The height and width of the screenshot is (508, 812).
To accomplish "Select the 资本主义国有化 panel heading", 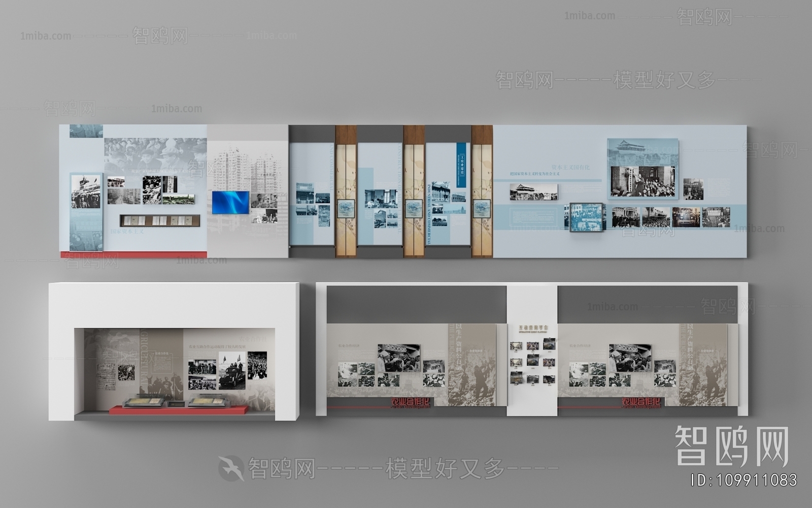I will point(570,167).
